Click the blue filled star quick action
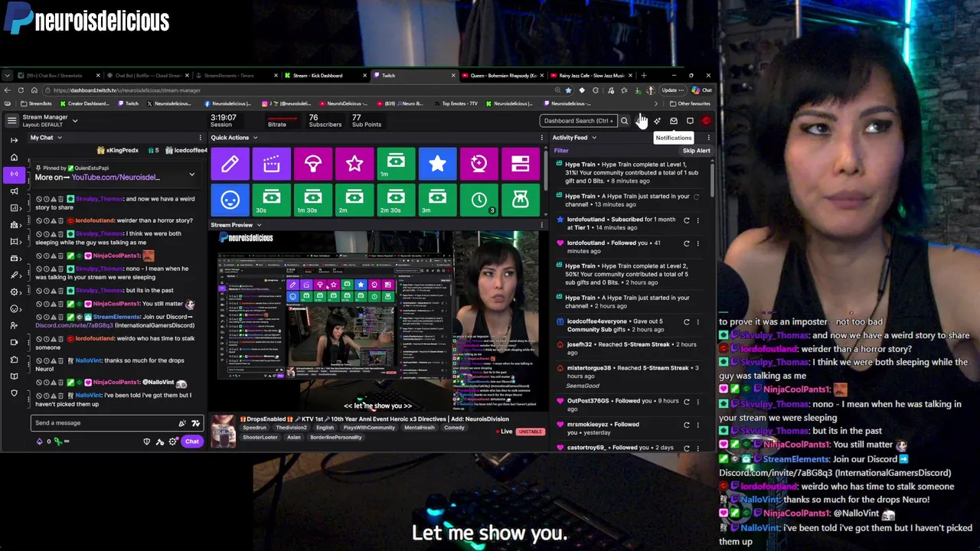Viewport: 980px width, 551px height. coord(437,164)
